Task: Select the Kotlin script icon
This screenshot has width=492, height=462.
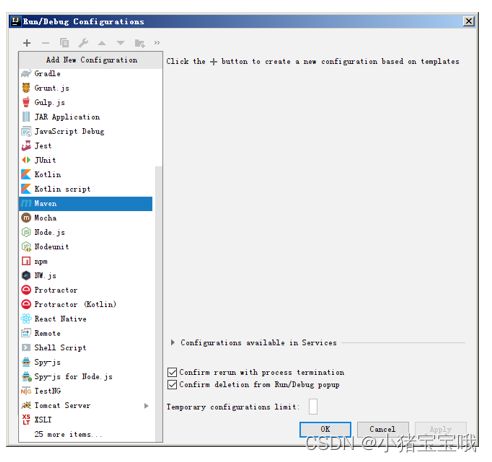Action: pos(26,189)
